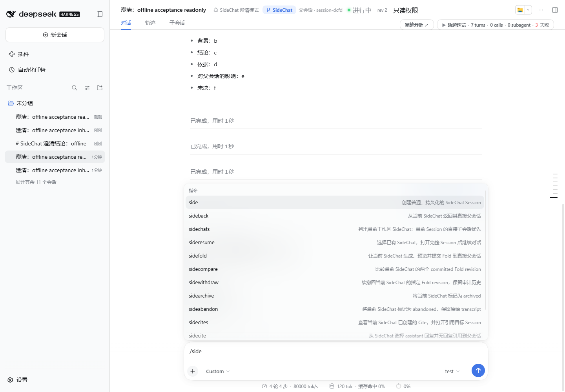565x392 pixels.
Task: Send the message with arrow button
Action: tap(478, 370)
